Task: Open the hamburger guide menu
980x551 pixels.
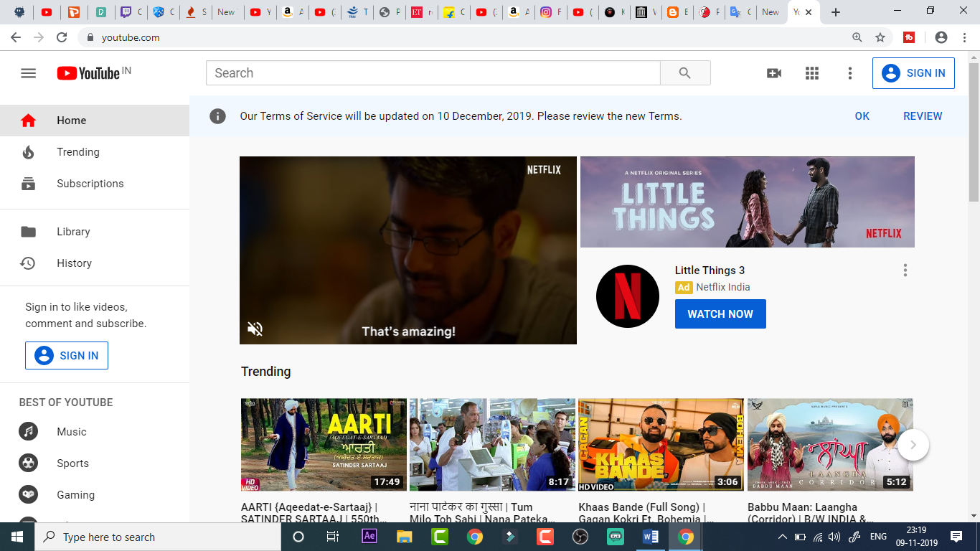Action: click(x=28, y=73)
